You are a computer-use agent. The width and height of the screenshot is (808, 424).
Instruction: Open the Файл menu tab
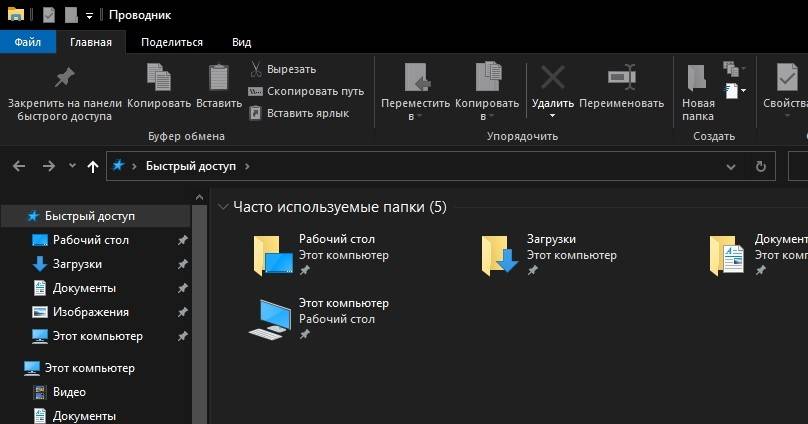pos(28,42)
